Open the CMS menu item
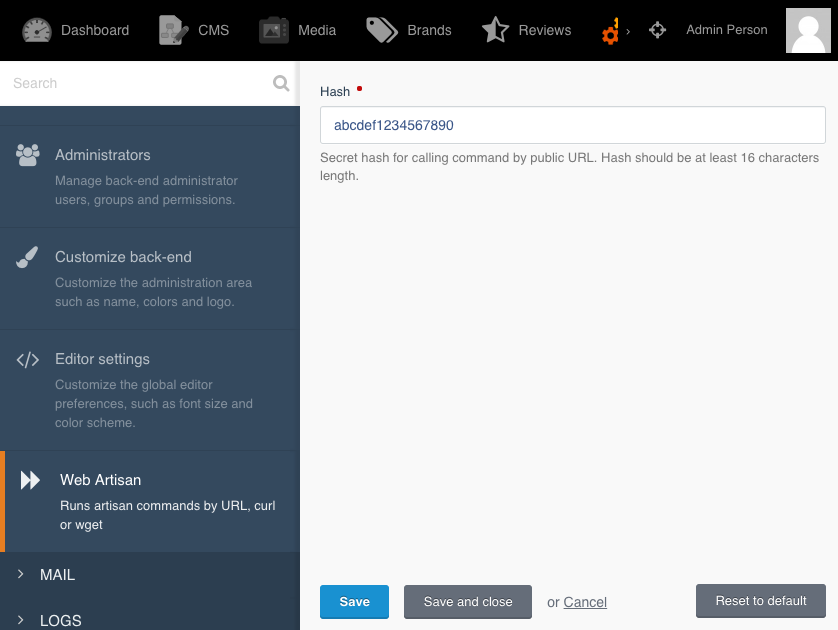 (194, 30)
